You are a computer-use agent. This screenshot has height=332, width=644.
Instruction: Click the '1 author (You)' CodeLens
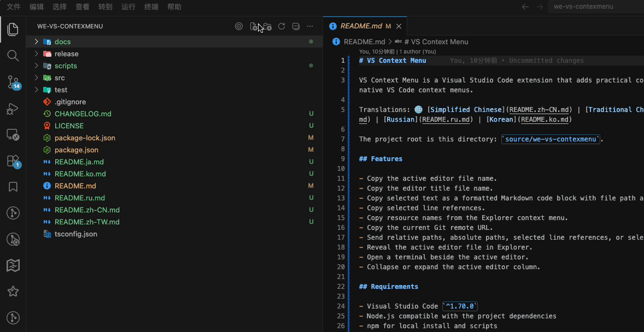coord(418,52)
